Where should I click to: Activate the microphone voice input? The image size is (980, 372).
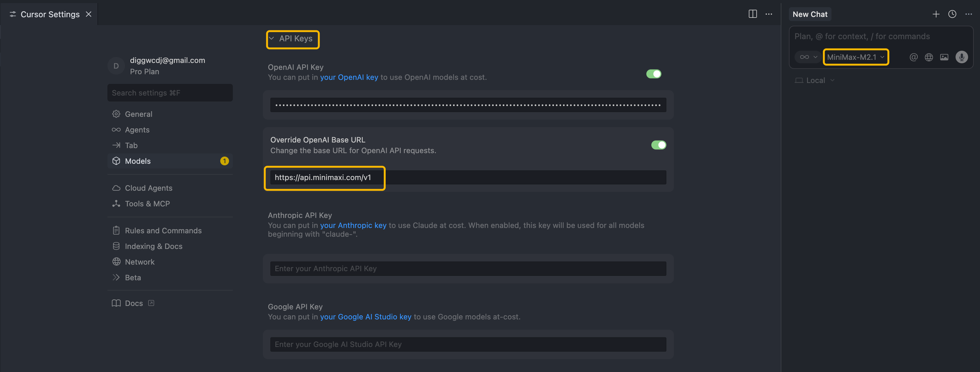click(x=961, y=57)
